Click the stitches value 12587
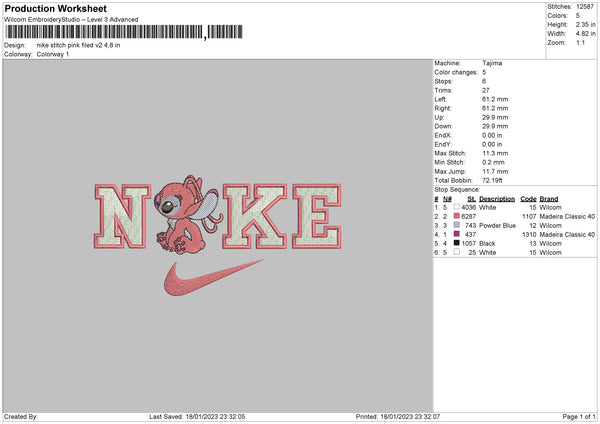The image size is (600, 424). click(585, 7)
